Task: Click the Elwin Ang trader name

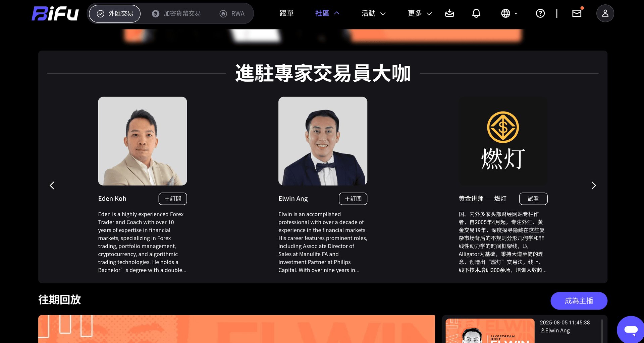Action: click(x=293, y=199)
